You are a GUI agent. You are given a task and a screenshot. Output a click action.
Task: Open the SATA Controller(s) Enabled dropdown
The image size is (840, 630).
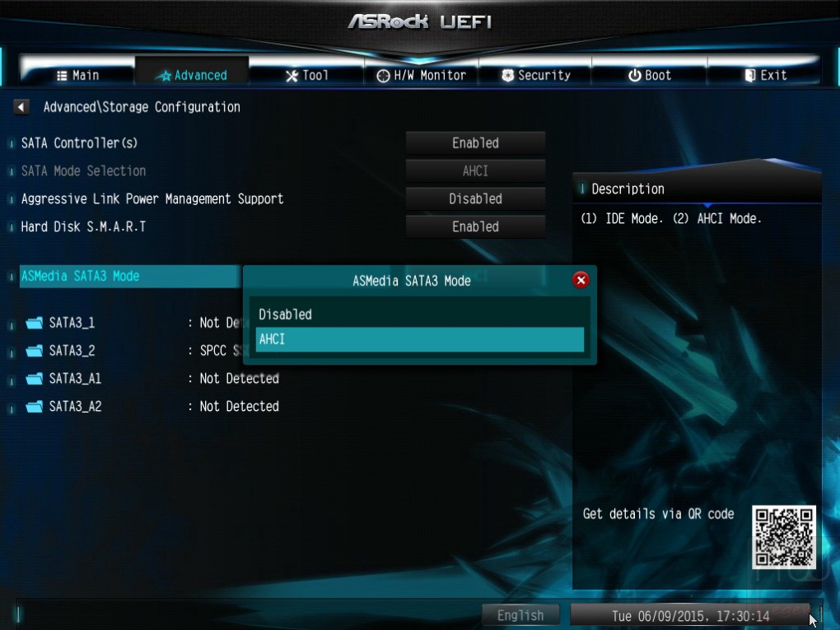pyautogui.click(x=475, y=143)
